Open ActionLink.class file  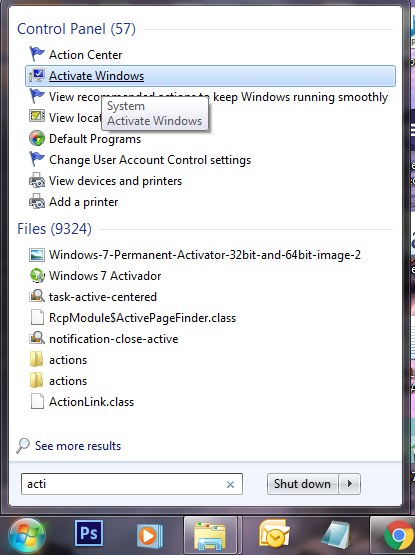coord(91,402)
